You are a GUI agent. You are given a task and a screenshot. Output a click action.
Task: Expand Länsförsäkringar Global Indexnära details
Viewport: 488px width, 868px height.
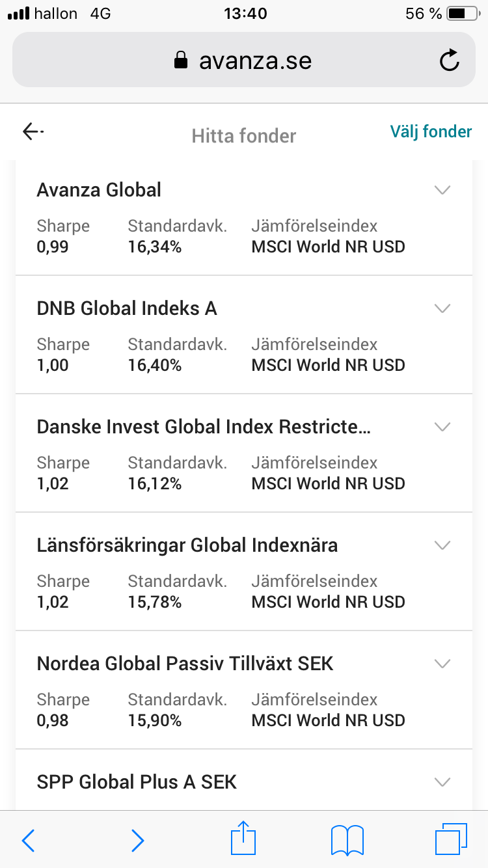pyautogui.click(x=442, y=545)
